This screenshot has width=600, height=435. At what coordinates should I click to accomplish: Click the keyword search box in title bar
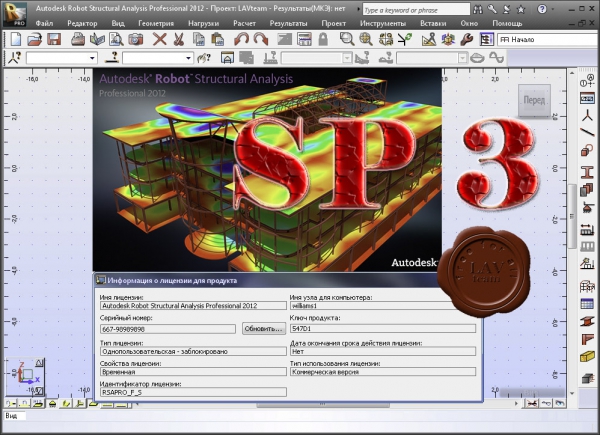(416, 10)
